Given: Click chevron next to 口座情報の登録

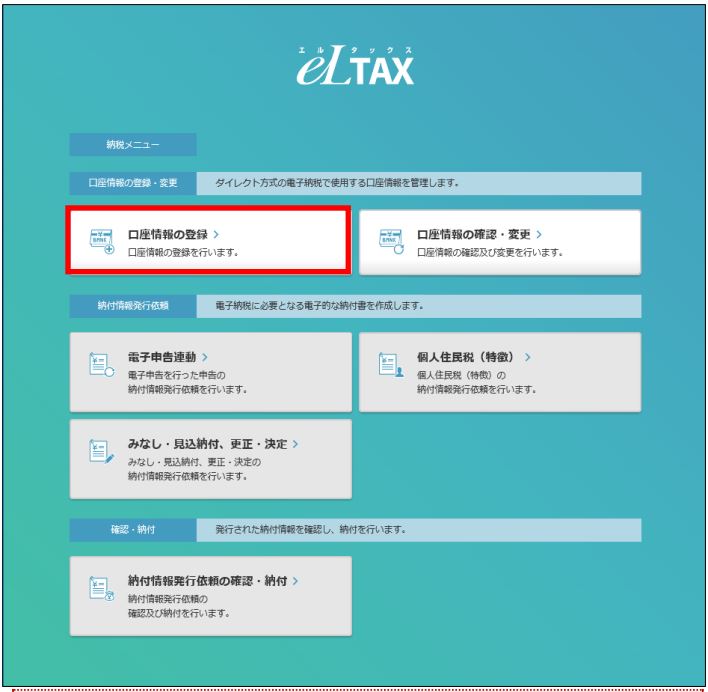Looking at the screenshot, I should coord(216,234).
